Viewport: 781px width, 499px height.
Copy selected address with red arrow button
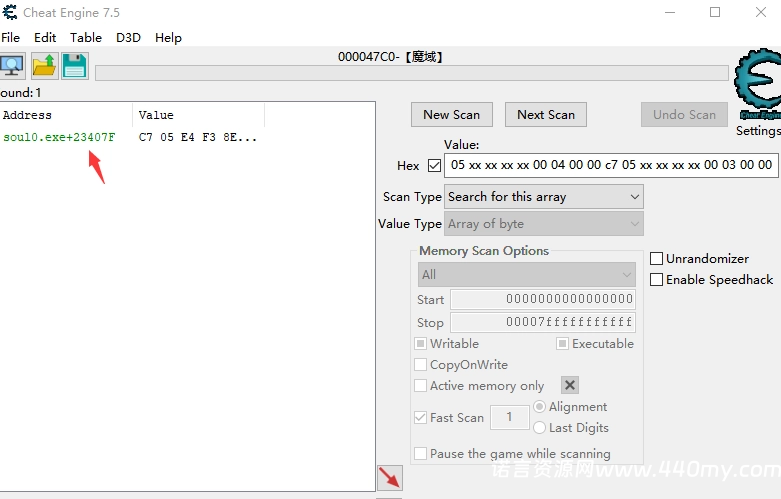(x=390, y=478)
